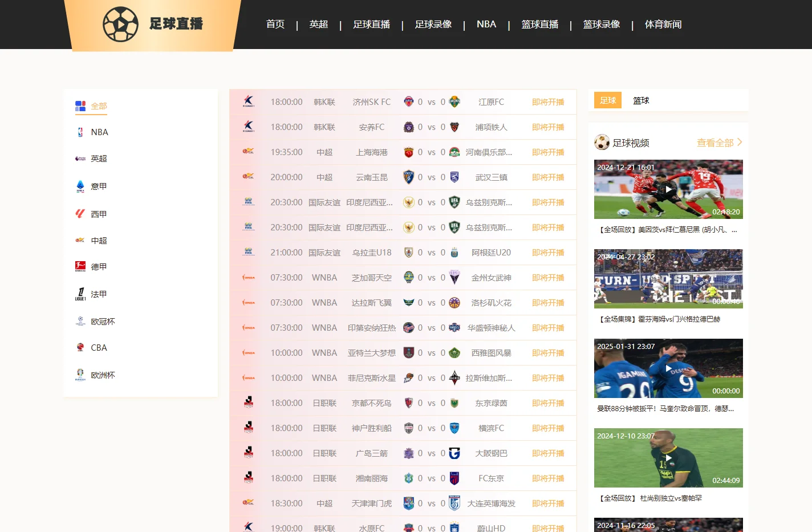Click 湘南丽海 team name
This screenshot has width=812, height=532.
click(372, 478)
